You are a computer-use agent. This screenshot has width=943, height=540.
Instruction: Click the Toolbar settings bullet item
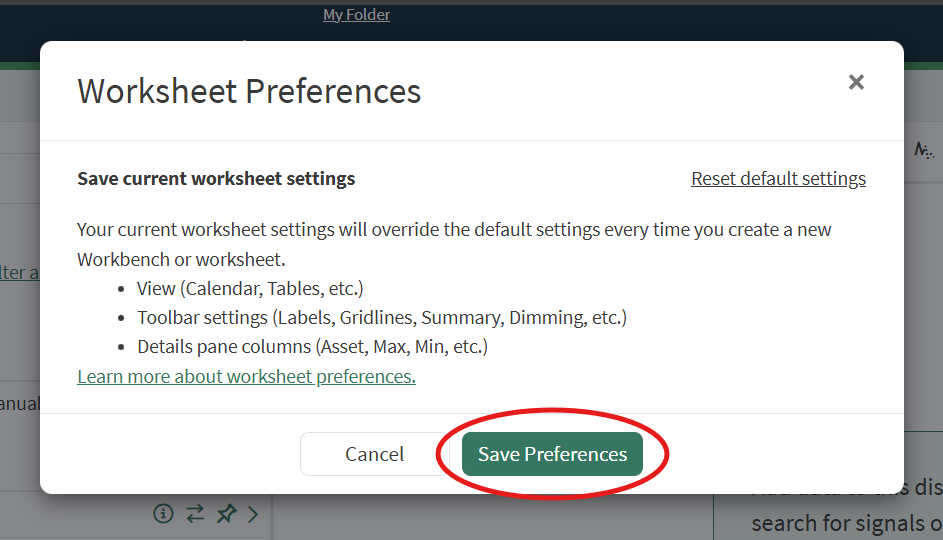click(x=381, y=318)
